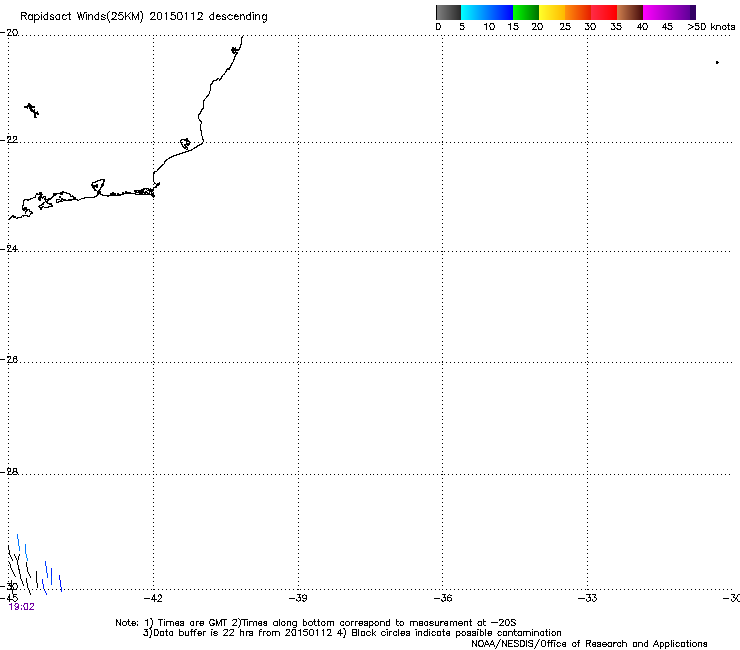Click the legend scale label '45'
Image resolution: width=740 pixels, height=650 pixels.
click(667, 27)
